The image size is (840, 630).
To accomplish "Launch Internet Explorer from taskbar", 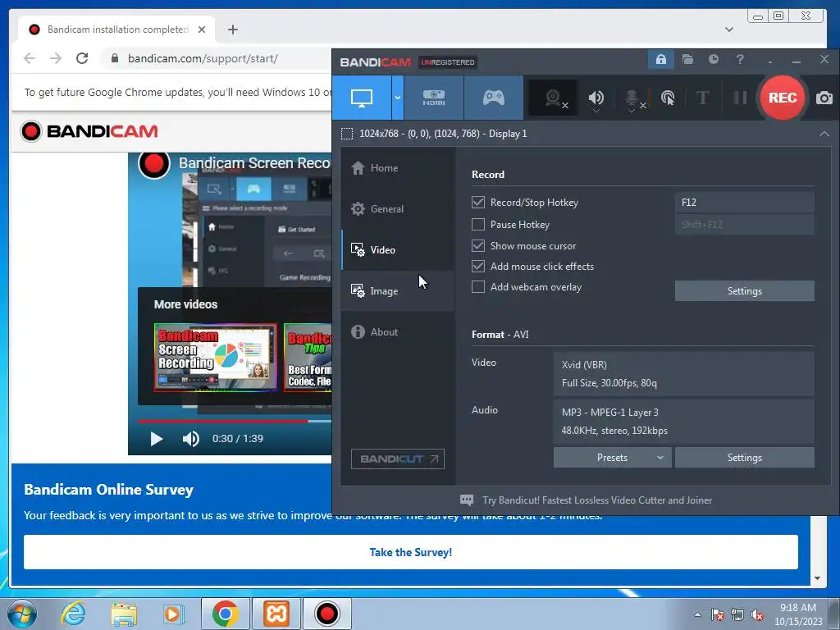I will coord(73,614).
